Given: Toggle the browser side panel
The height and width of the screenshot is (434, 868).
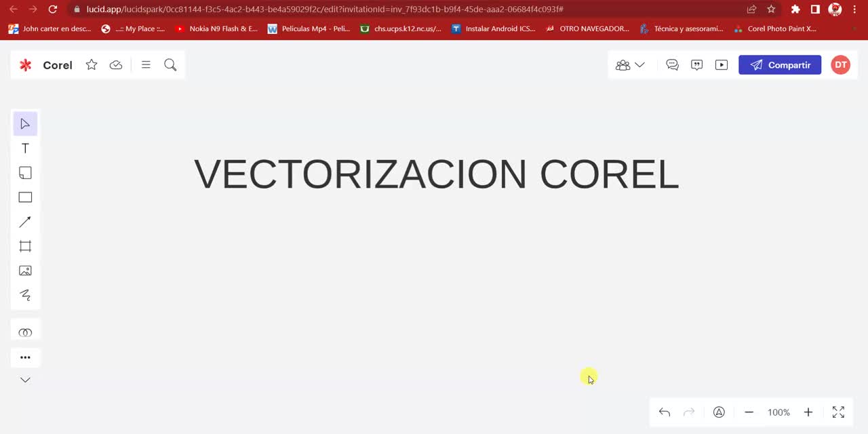Looking at the screenshot, I should (x=815, y=9).
